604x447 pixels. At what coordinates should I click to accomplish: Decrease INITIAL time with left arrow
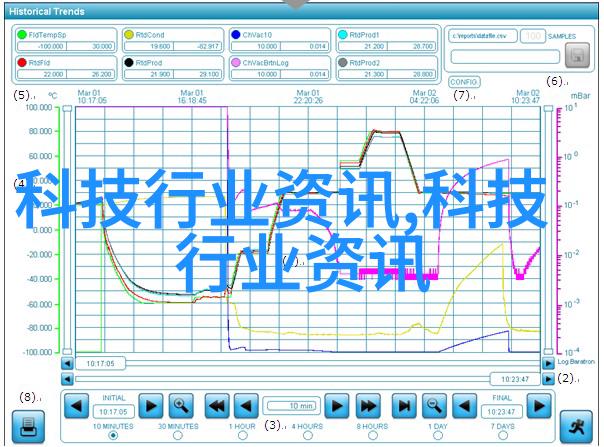[x=76, y=406]
